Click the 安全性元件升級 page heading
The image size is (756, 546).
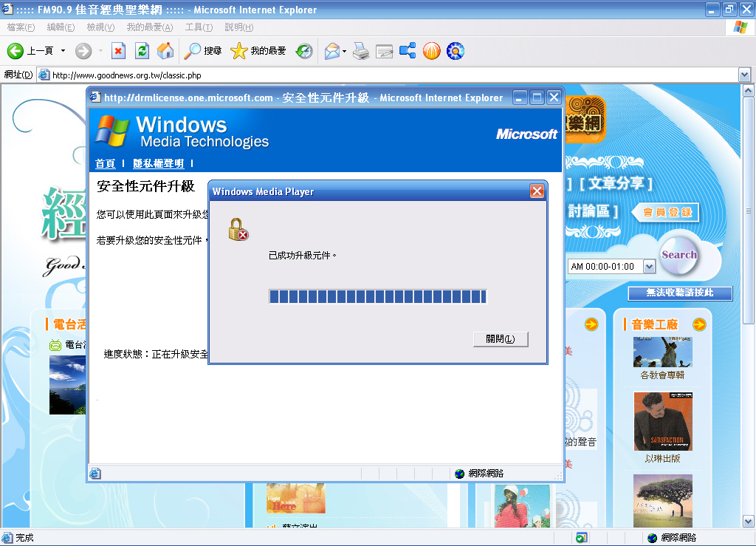pyautogui.click(x=145, y=186)
